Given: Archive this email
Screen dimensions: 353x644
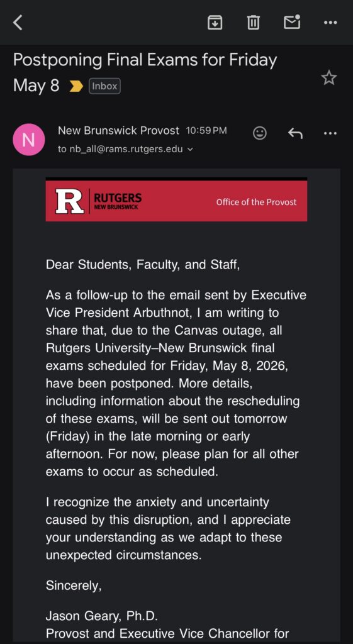Looking at the screenshot, I should 215,22.
